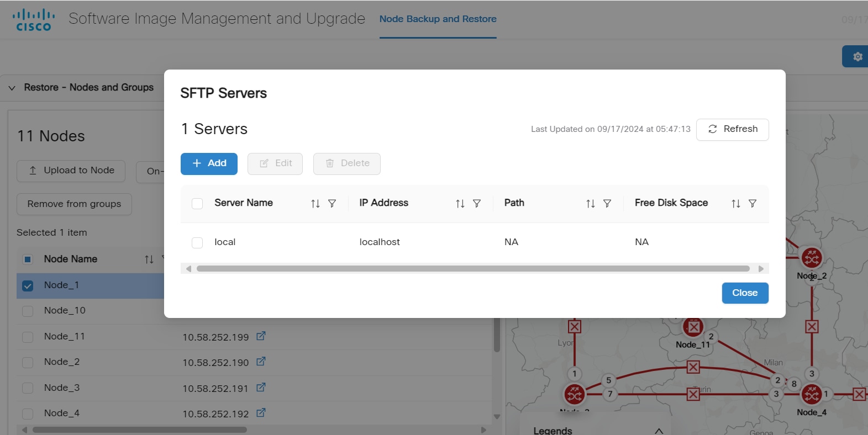The width and height of the screenshot is (868, 435).
Task: Toggle select-all Node Name checkbox
Action: tap(28, 259)
